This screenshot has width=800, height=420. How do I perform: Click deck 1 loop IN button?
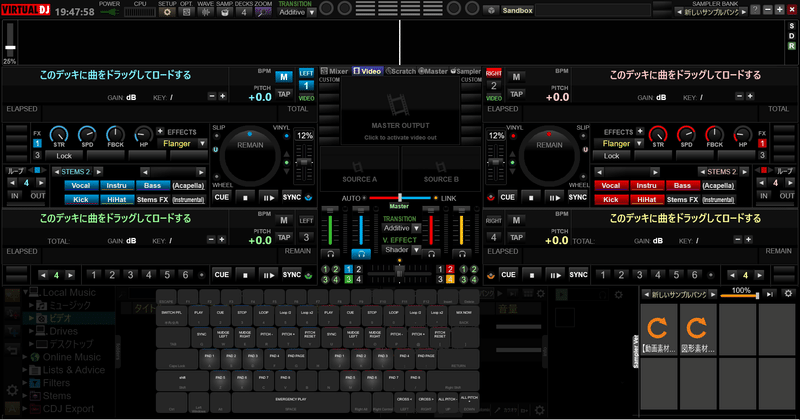(x=15, y=196)
